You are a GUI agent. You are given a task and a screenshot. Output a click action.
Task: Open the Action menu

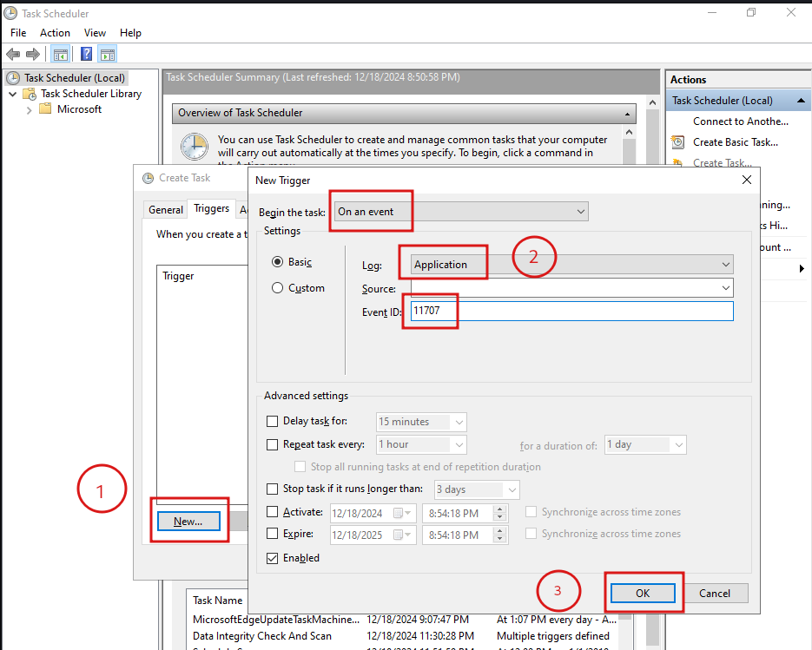click(55, 33)
